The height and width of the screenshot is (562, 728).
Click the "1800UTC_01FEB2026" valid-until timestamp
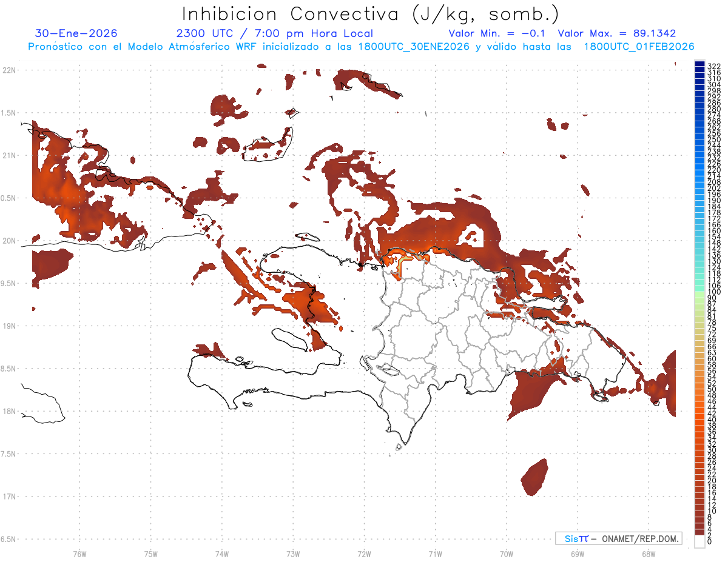point(639,47)
